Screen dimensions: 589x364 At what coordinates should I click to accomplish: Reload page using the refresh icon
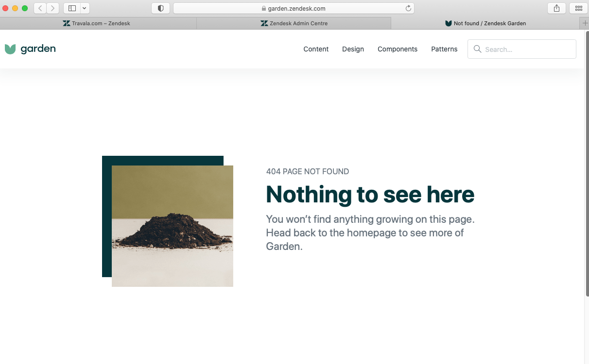[x=408, y=8]
